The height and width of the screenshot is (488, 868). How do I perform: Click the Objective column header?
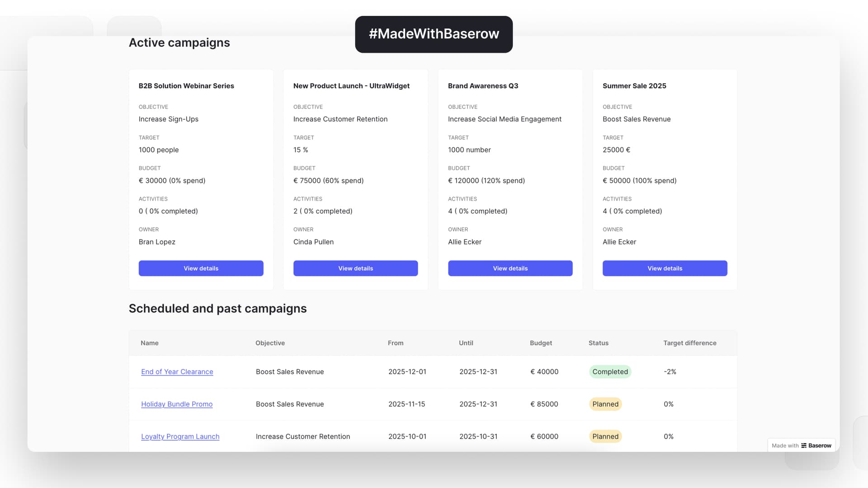click(270, 343)
